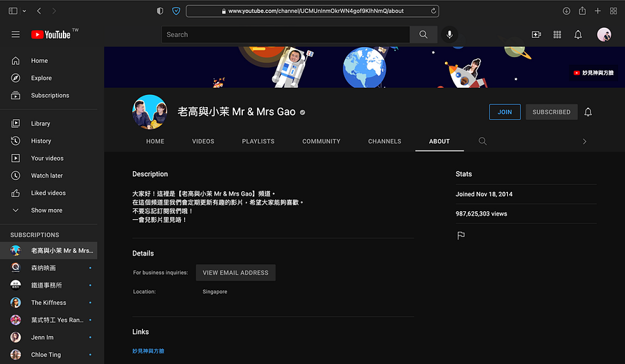Click the Safari privacy shield icon

[160, 11]
